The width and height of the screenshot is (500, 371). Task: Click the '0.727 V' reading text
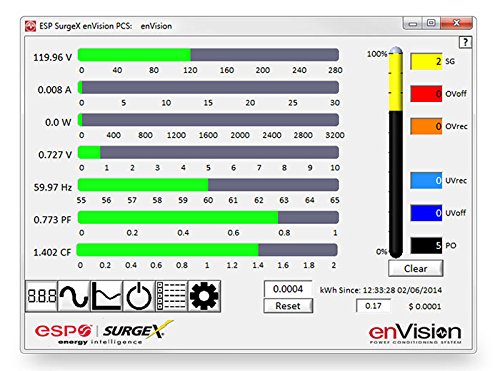click(x=55, y=155)
